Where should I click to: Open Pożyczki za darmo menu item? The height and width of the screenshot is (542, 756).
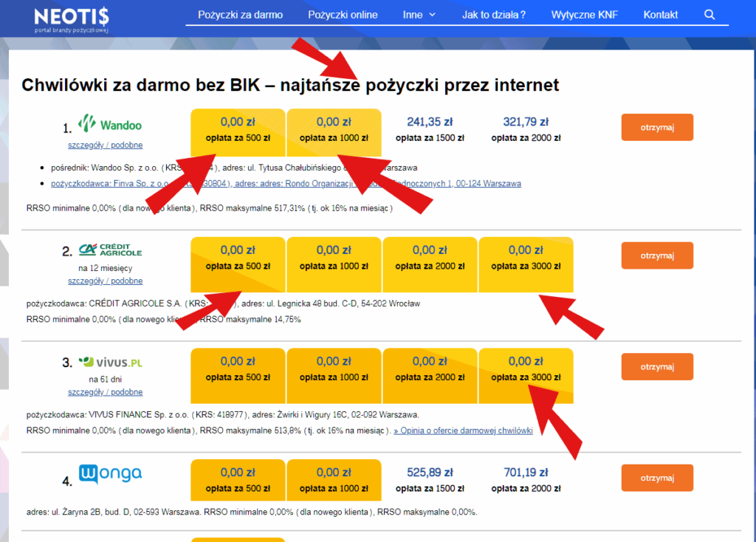coord(240,15)
